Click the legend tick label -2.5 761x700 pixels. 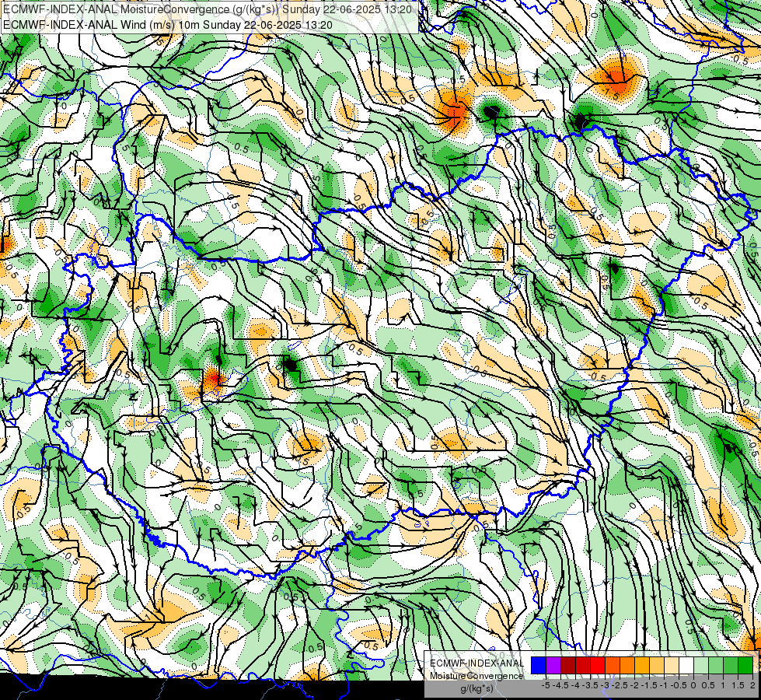tap(620, 685)
